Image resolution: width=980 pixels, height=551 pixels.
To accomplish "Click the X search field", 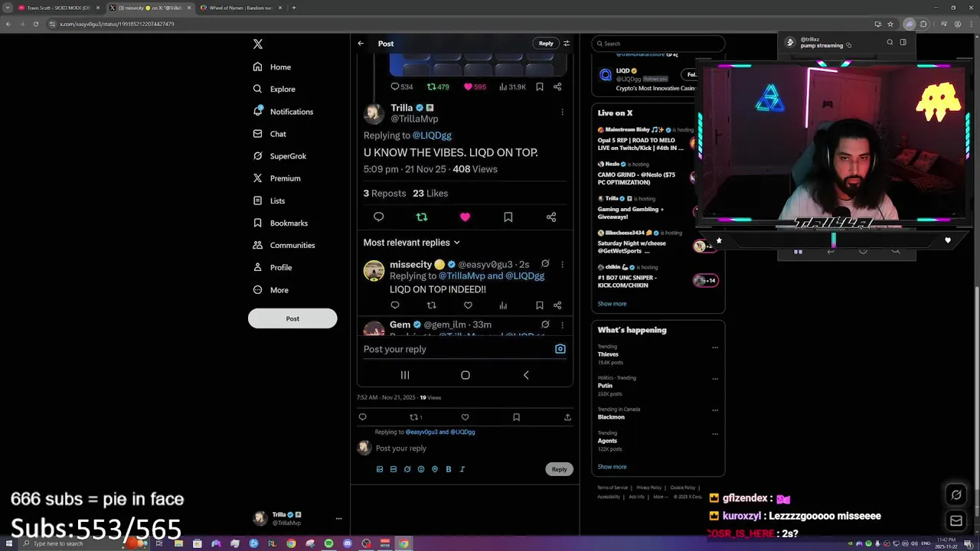I will [658, 44].
